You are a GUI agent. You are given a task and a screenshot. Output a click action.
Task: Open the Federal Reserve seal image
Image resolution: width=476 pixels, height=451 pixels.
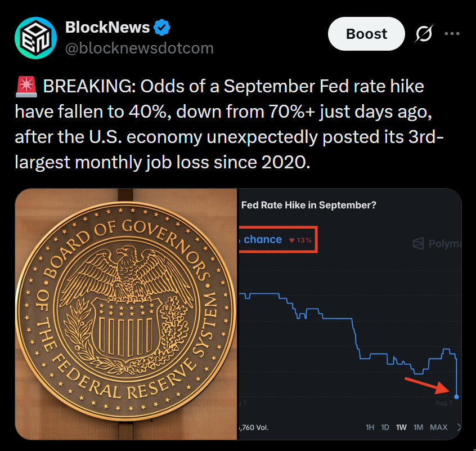tap(126, 314)
